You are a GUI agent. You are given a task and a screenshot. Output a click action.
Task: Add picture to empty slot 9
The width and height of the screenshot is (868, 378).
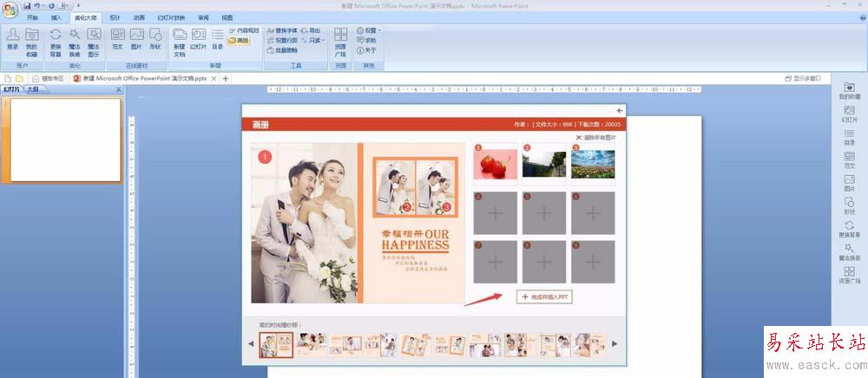[x=593, y=262]
